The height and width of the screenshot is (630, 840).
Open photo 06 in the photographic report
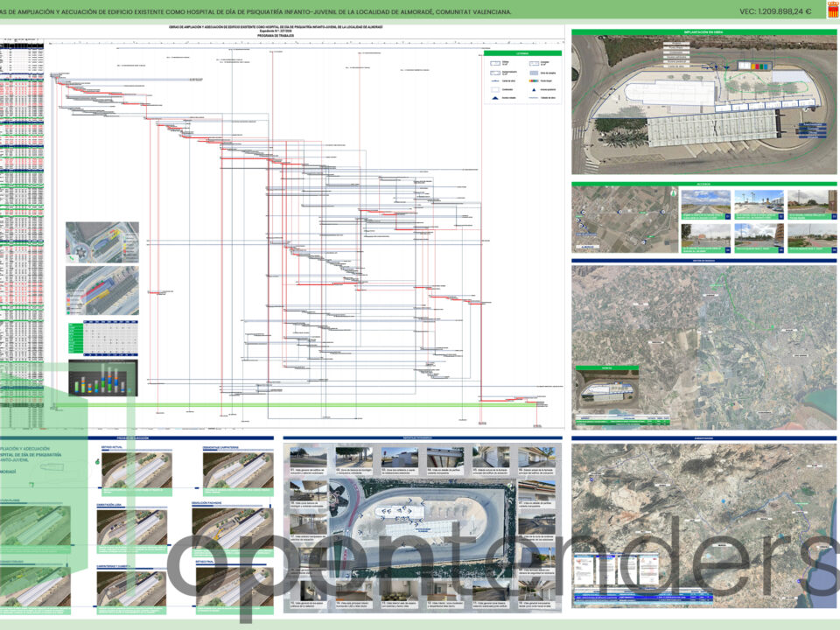[536, 458]
